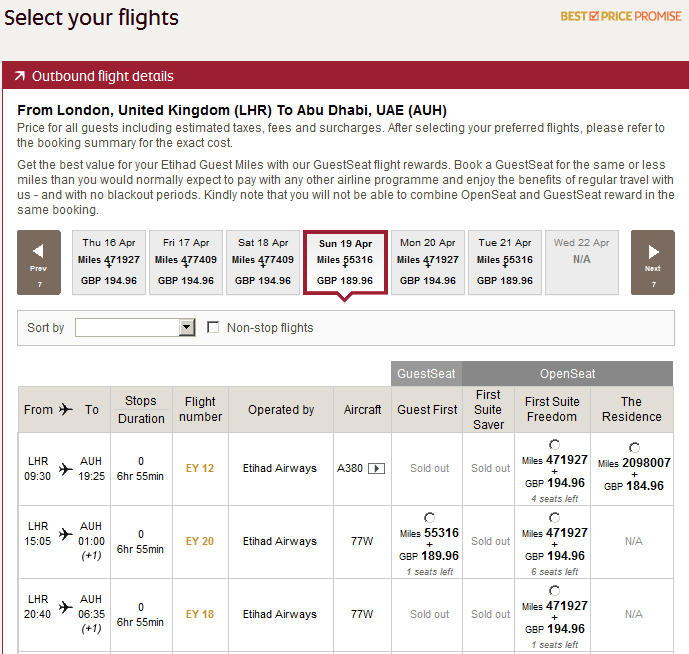Click the Prev 7 days arrow
Screen dimensions: 689x654
[x=38, y=262]
